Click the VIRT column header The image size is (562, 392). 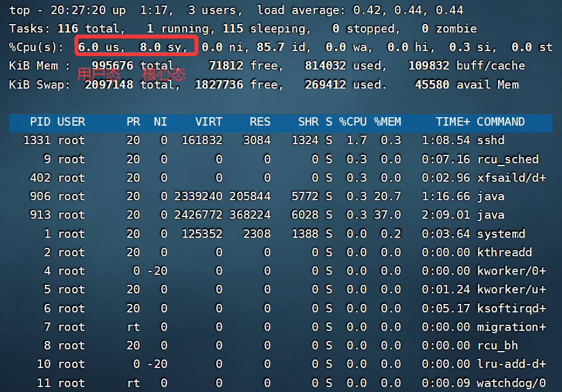(209, 122)
